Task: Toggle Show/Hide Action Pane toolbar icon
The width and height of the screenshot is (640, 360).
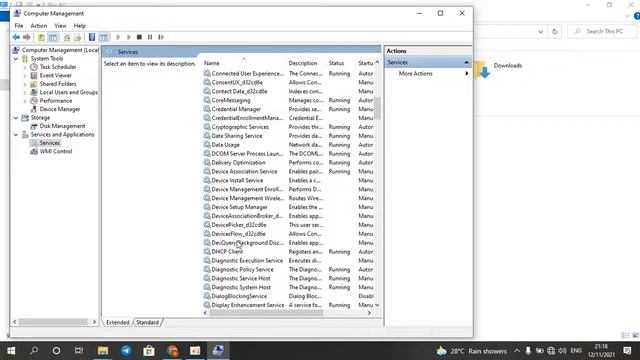Action: click(x=104, y=37)
